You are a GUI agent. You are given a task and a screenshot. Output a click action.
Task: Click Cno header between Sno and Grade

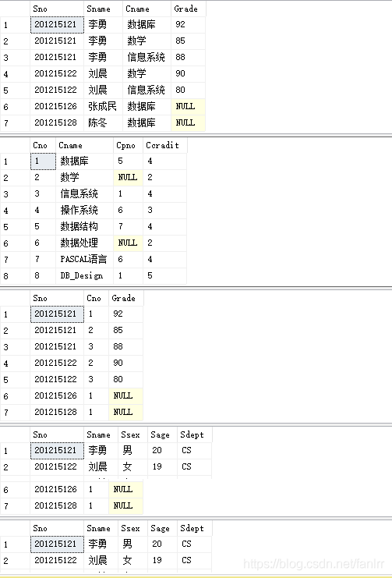(x=96, y=298)
